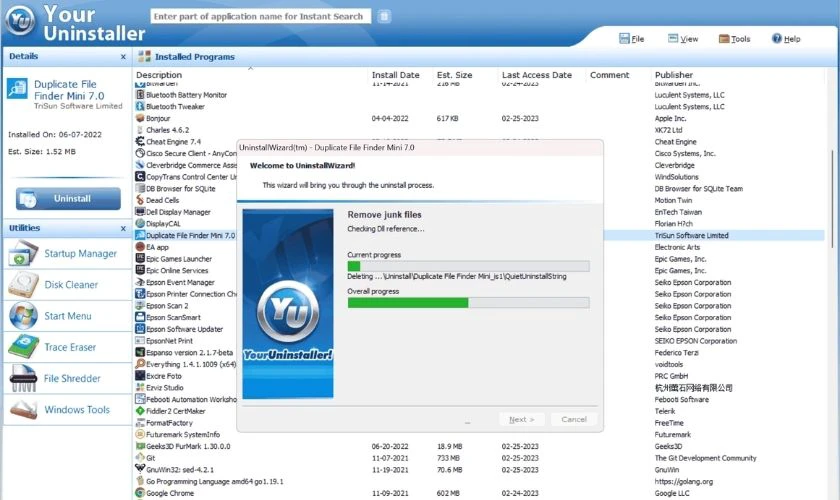Select the Google Chrome icon
The width and height of the screenshot is (840, 500).
[x=140, y=493]
